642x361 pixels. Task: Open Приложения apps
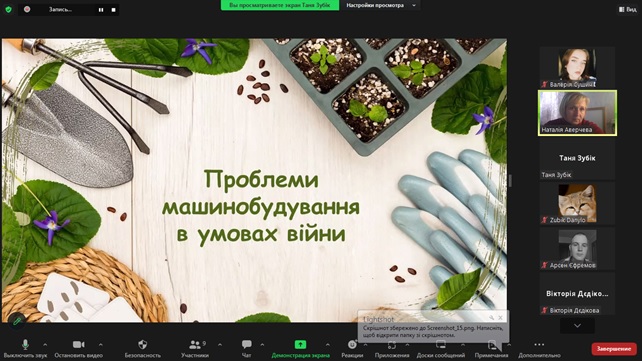click(392, 349)
